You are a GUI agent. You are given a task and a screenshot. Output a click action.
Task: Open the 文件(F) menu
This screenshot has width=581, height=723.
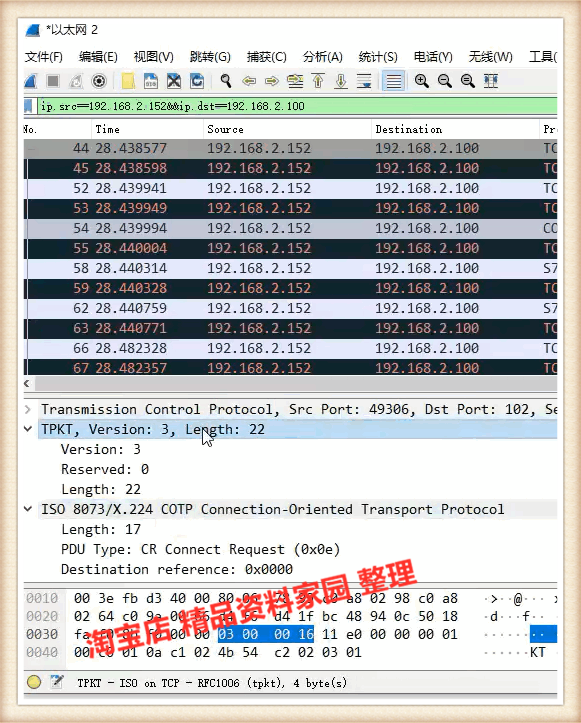(44, 57)
